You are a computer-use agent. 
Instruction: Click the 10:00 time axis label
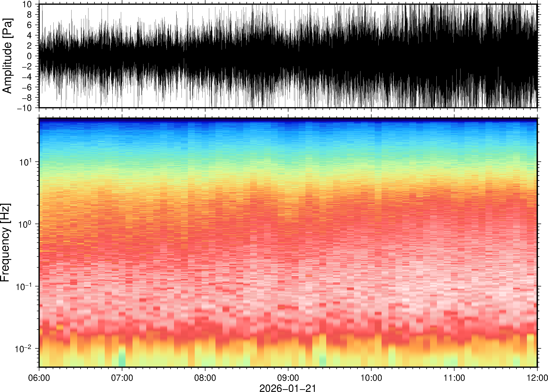(x=371, y=378)
